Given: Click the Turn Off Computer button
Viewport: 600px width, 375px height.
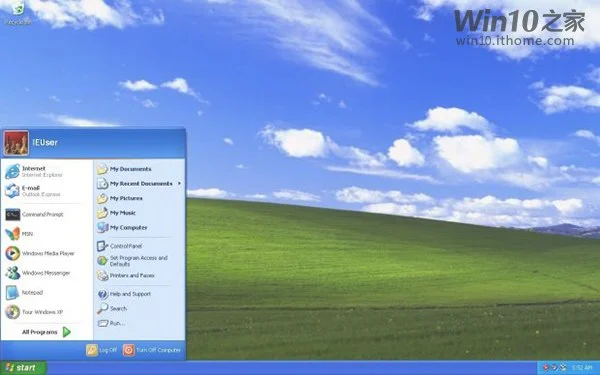Looking at the screenshot, I should tap(152, 350).
